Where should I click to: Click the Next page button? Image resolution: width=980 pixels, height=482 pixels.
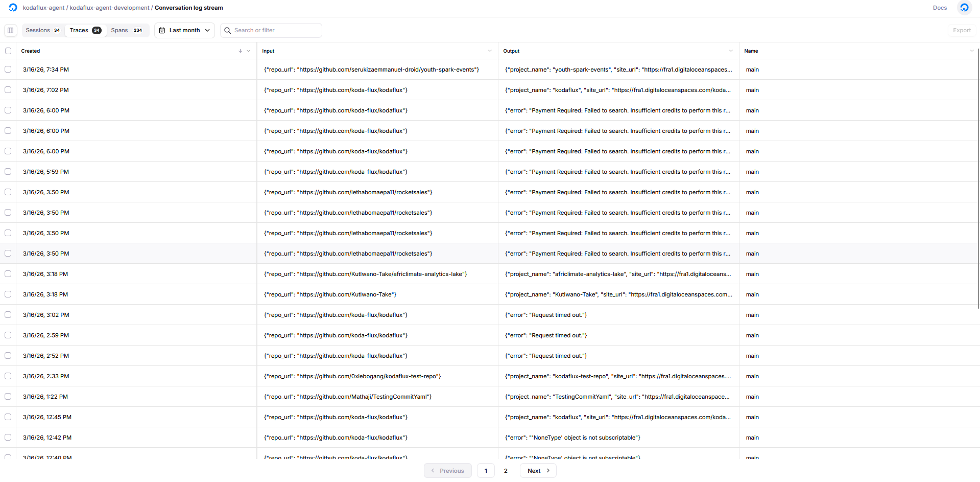pyautogui.click(x=538, y=471)
